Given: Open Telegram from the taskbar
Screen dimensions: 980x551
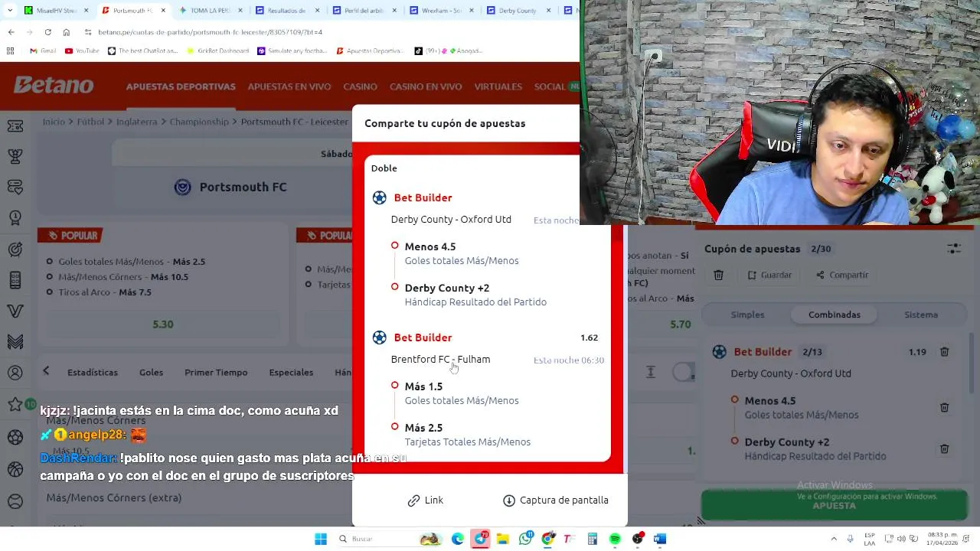Looking at the screenshot, I should 481,539.
